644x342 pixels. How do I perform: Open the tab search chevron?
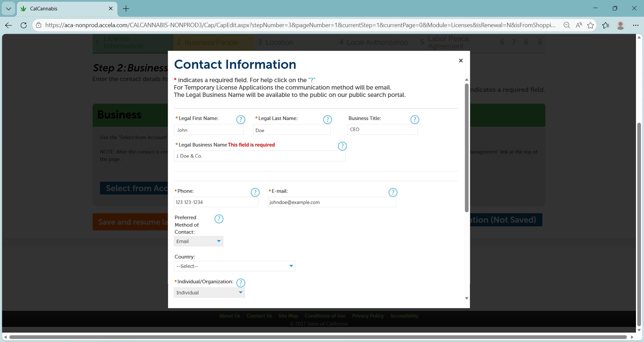click(x=8, y=9)
